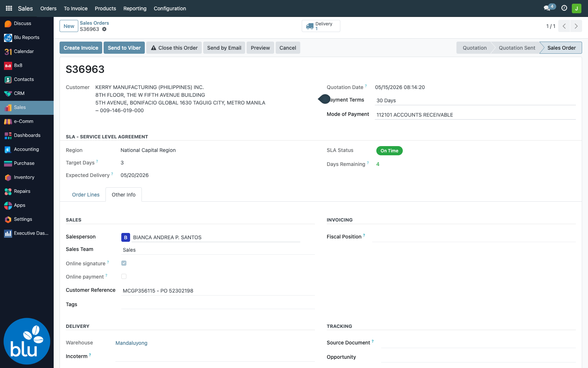Show Target Days help tooltip icon
Viewport: 588px width, 368px height.
point(97,161)
